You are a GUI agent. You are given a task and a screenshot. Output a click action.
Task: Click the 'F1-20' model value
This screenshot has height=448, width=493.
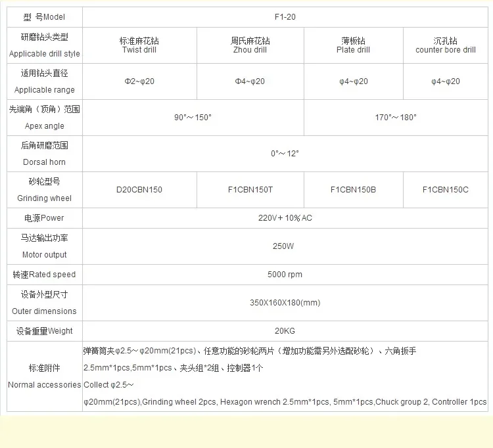285,17
